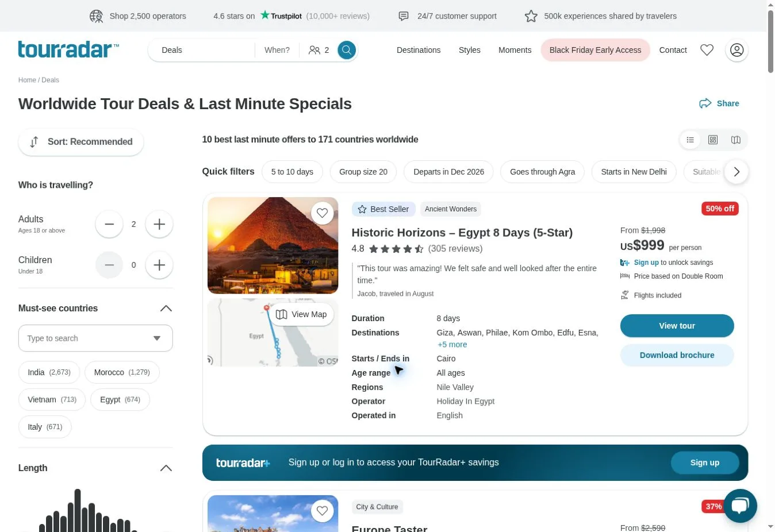Click the Share arrow icon
Image resolution: width=775 pixels, height=532 pixels.
705,103
